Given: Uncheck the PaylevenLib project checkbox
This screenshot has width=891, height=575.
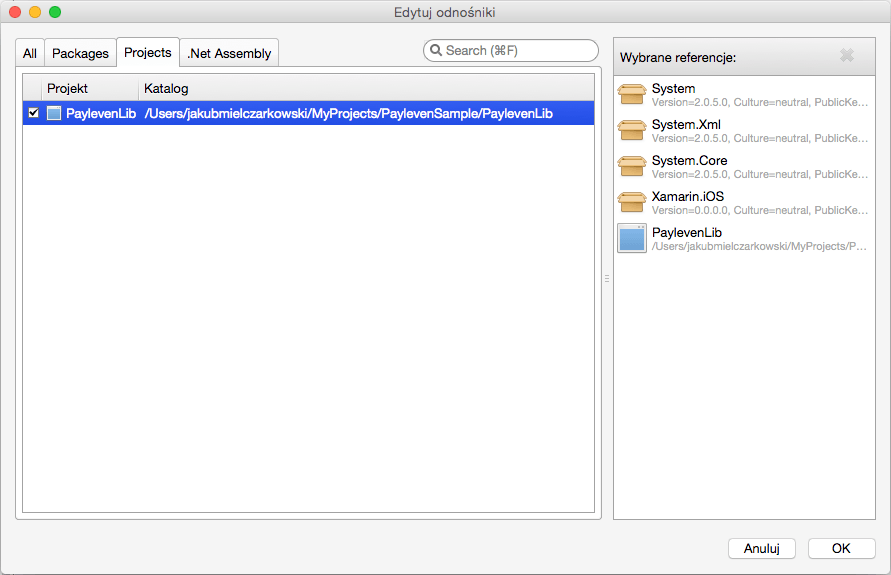Looking at the screenshot, I should (34, 112).
